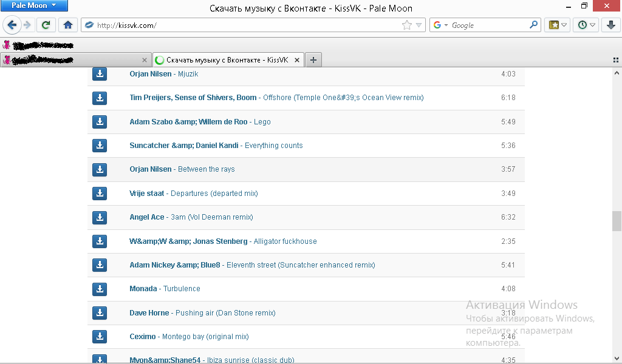The width and height of the screenshot is (622, 364).
Task: Download the Eleventh street track
Action: tap(100, 265)
